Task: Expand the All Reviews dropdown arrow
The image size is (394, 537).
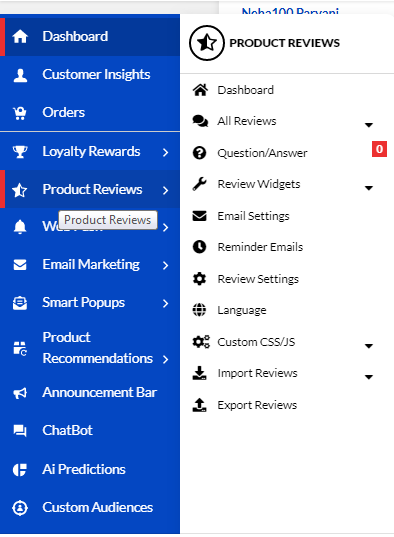Action: (x=369, y=125)
